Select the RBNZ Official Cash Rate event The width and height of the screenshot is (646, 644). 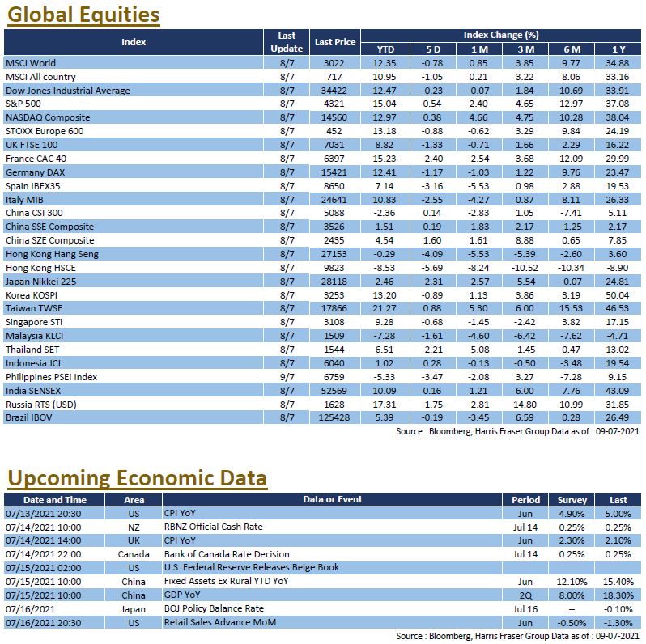coord(213,527)
